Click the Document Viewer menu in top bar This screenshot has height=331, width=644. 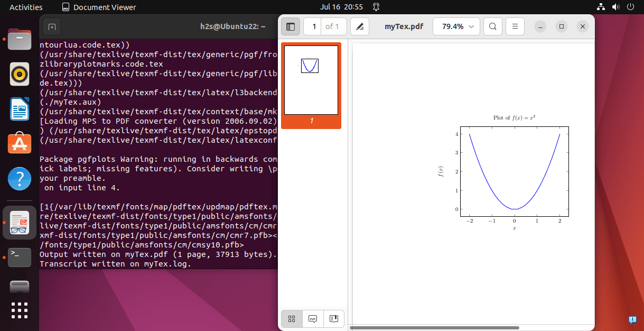pos(100,7)
